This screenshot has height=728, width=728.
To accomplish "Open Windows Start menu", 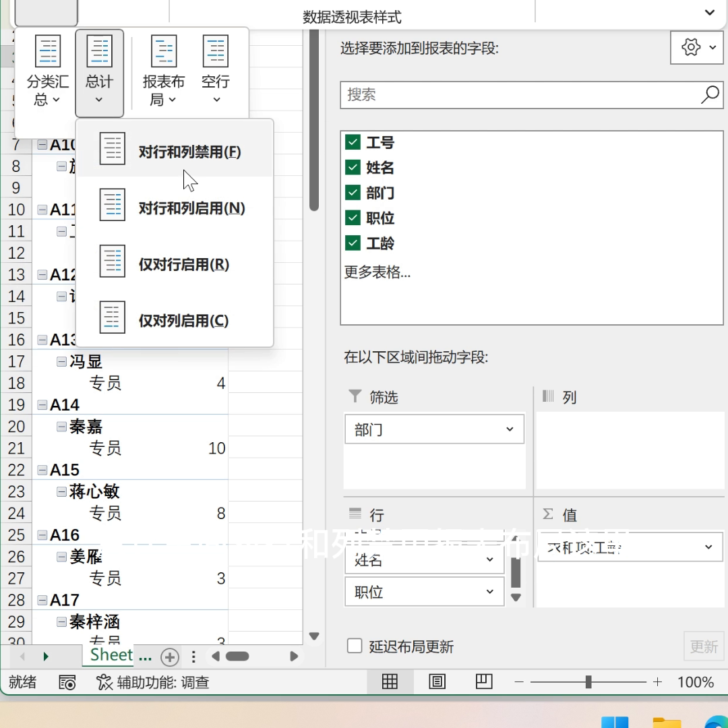I will click(x=614, y=723).
